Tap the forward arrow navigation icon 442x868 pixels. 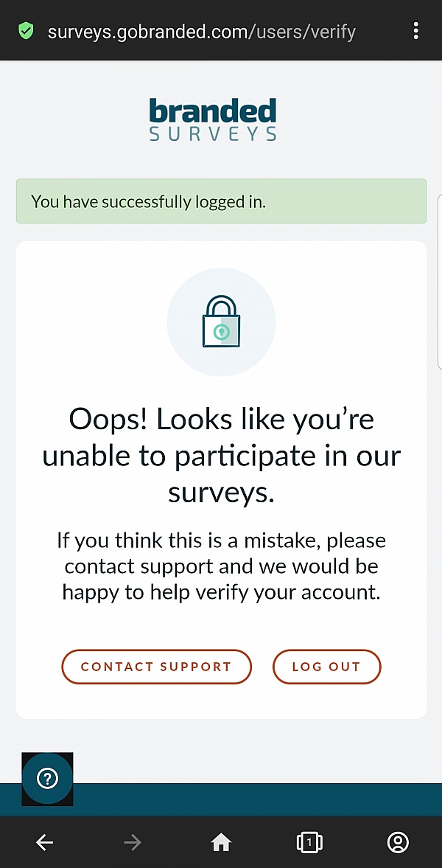(x=133, y=842)
